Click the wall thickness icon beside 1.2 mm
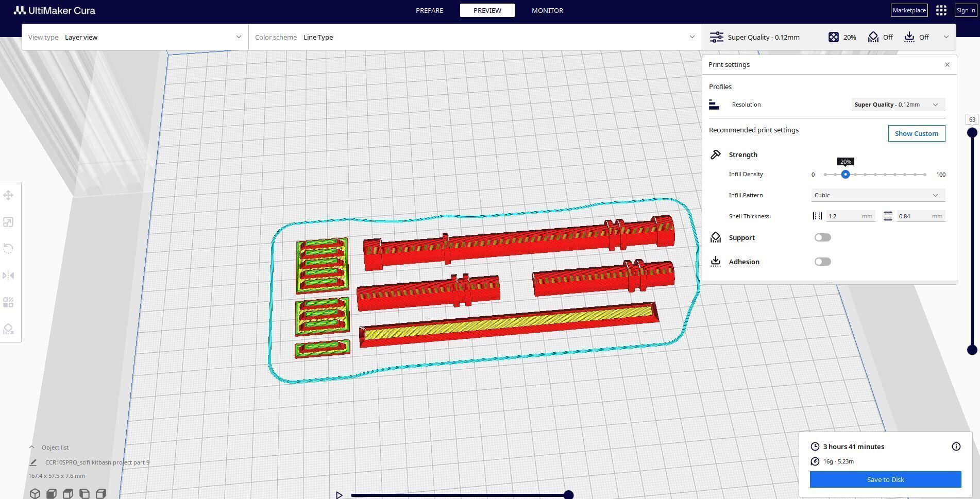Image resolution: width=980 pixels, height=499 pixels. pos(818,216)
